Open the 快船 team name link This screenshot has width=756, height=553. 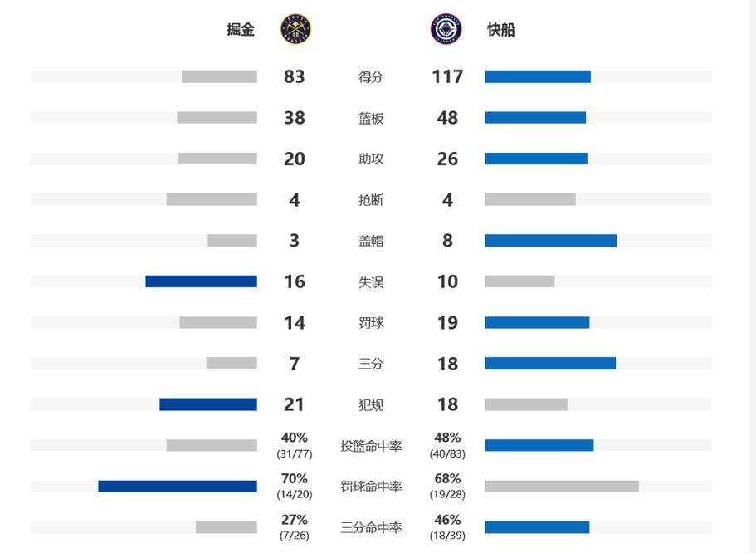point(501,29)
